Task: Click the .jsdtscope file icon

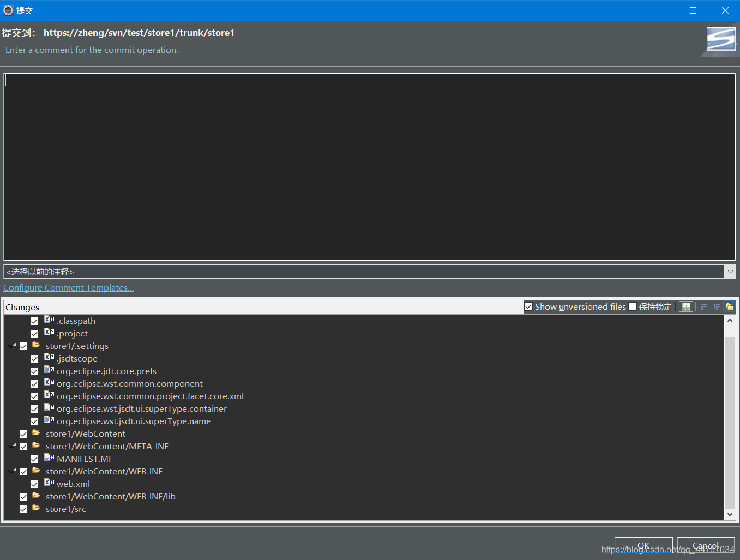Action: coord(49,357)
